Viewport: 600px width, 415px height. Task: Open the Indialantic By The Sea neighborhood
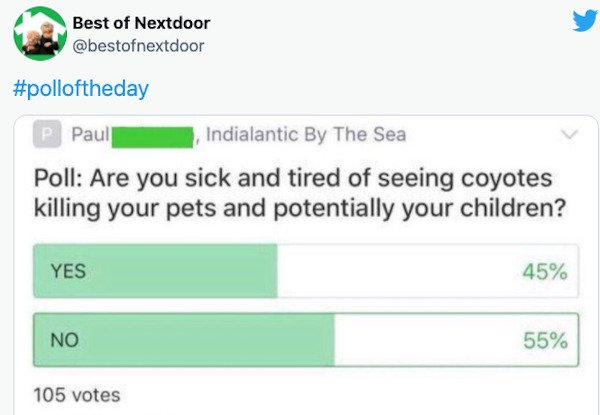click(306, 134)
